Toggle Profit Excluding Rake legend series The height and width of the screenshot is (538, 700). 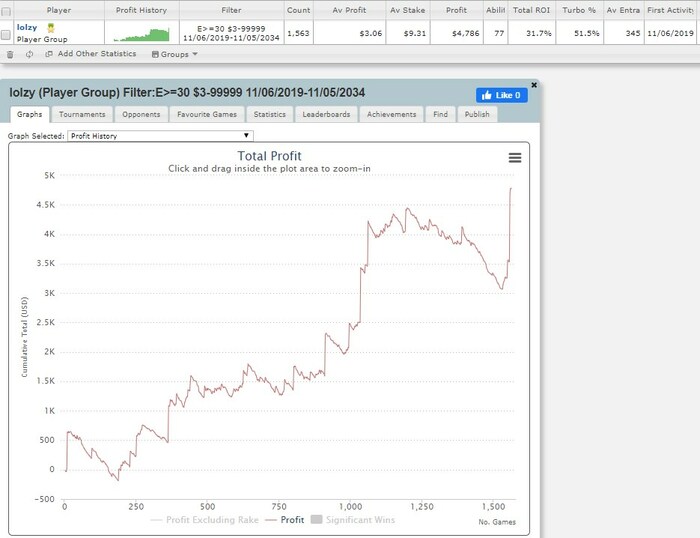coord(205,520)
